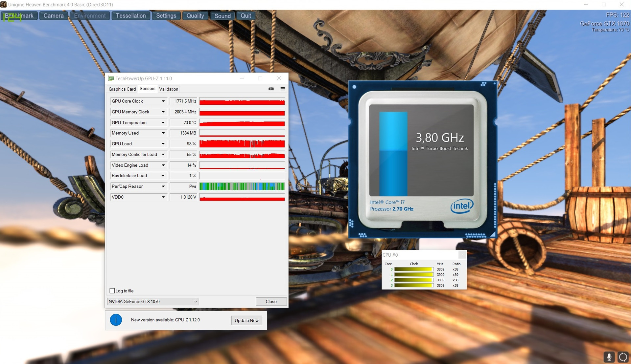Viewport: 631px width, 364px height.
Task: Click the Update Now button
Action: click(246, 320)
